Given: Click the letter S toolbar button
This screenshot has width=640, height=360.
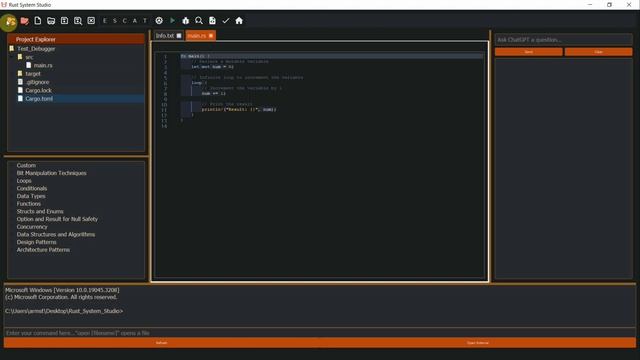Looking at the screenshot, I should (115, 21).
